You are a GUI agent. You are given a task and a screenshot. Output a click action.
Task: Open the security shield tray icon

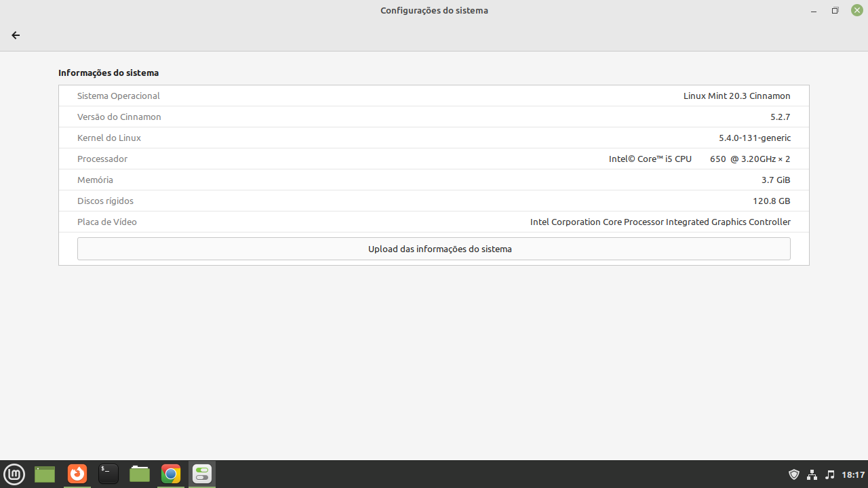794,474
